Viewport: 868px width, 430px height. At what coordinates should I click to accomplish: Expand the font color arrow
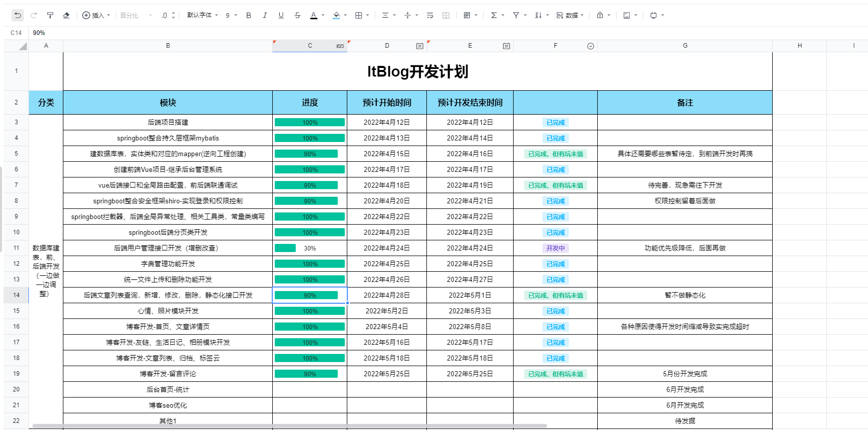coord(323,15)
